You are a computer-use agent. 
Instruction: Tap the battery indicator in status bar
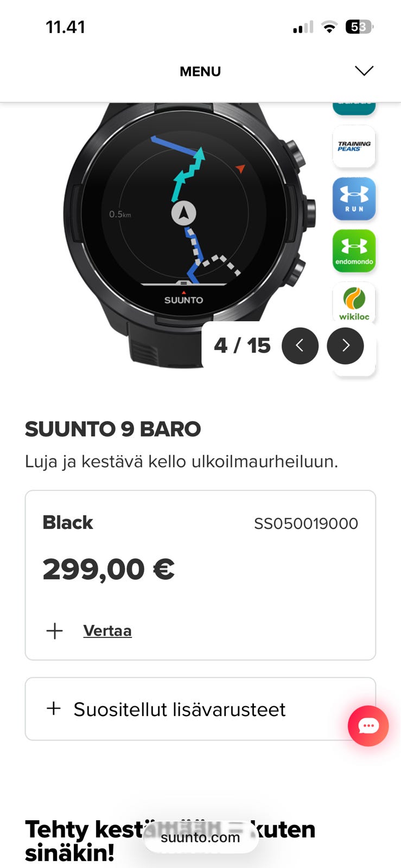click(x=359, y=27)
